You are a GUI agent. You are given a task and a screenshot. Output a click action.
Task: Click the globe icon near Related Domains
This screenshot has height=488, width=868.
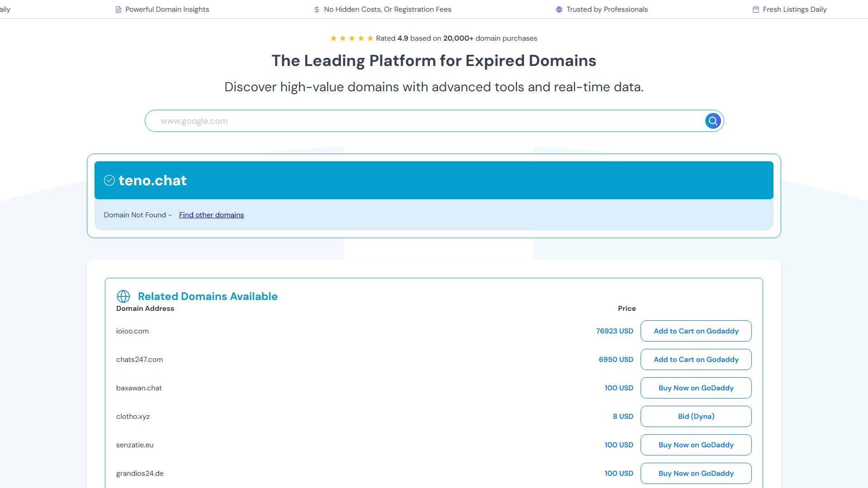click(123, 296)
